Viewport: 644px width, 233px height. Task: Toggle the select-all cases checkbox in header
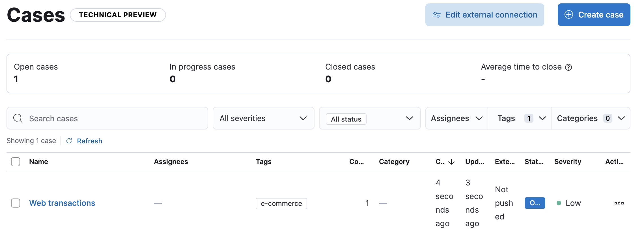[16, 162]
